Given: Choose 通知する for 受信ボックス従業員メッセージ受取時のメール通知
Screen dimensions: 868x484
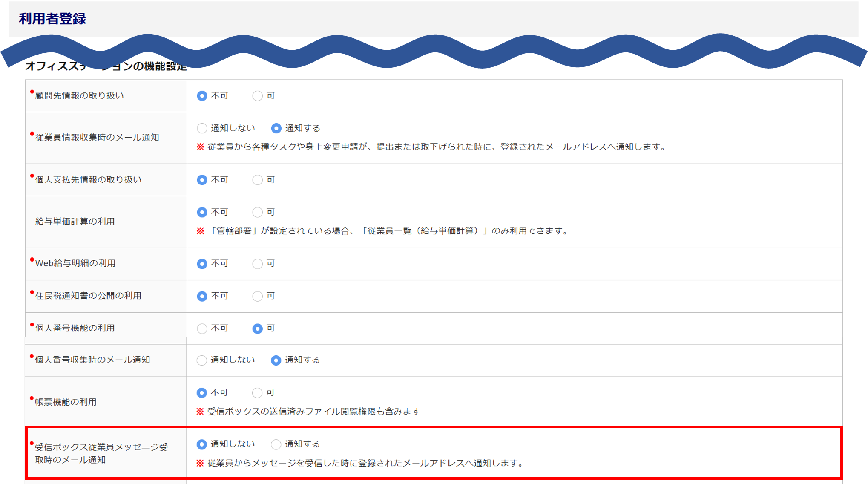Looking at the screenshot, I should tap(276, 444).
